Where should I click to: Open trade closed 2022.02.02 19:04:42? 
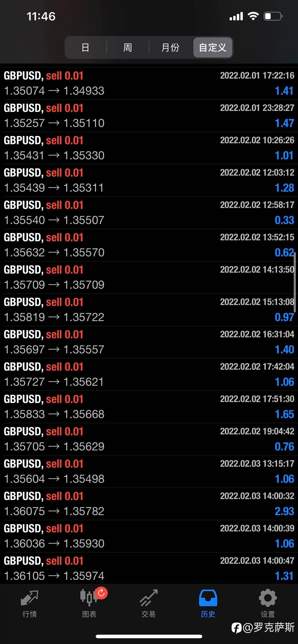pos(149,439)
